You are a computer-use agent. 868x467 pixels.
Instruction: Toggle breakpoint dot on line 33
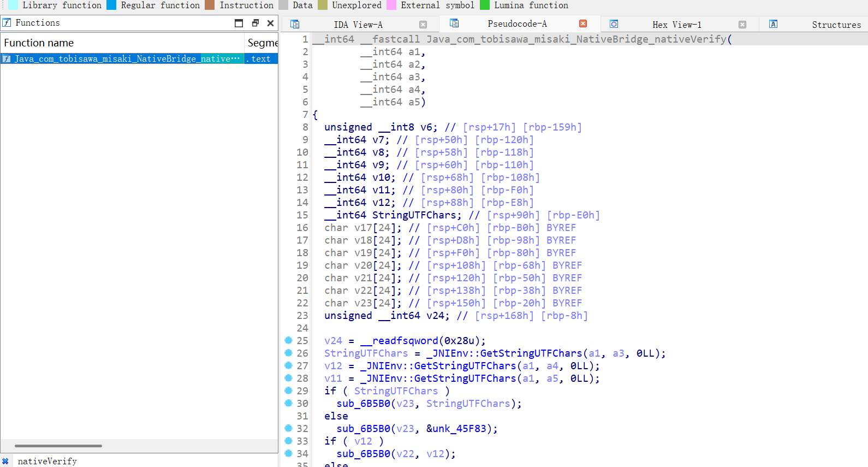point(288,441)
